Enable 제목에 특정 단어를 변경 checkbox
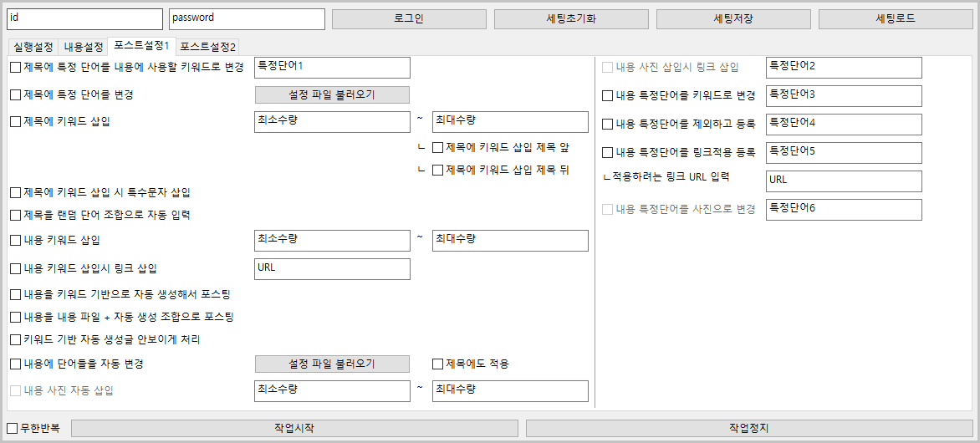980x443 pixels. [16, 95]
